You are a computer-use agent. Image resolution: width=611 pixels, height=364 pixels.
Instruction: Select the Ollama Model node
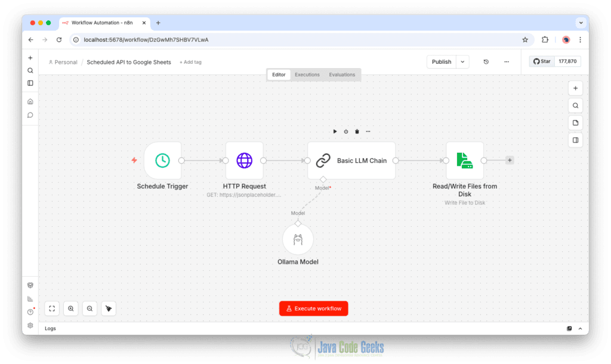[x=298, y=239]
